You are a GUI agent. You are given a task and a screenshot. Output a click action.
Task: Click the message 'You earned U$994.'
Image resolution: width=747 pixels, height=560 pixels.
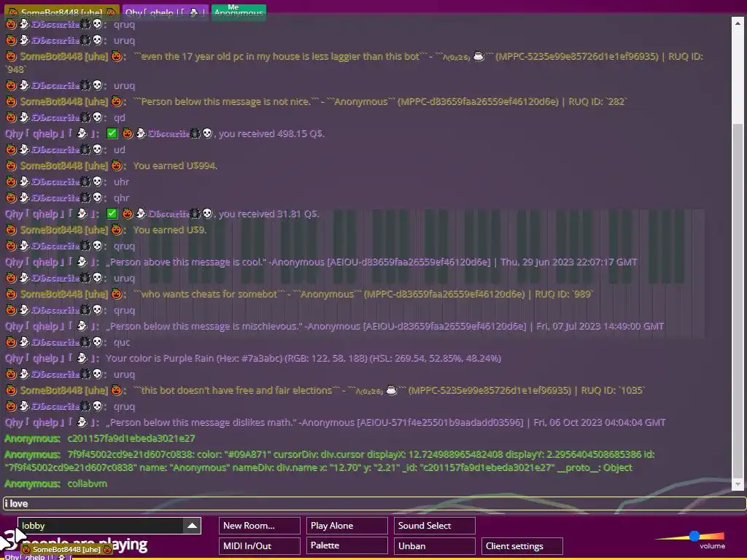coord(175,166)
